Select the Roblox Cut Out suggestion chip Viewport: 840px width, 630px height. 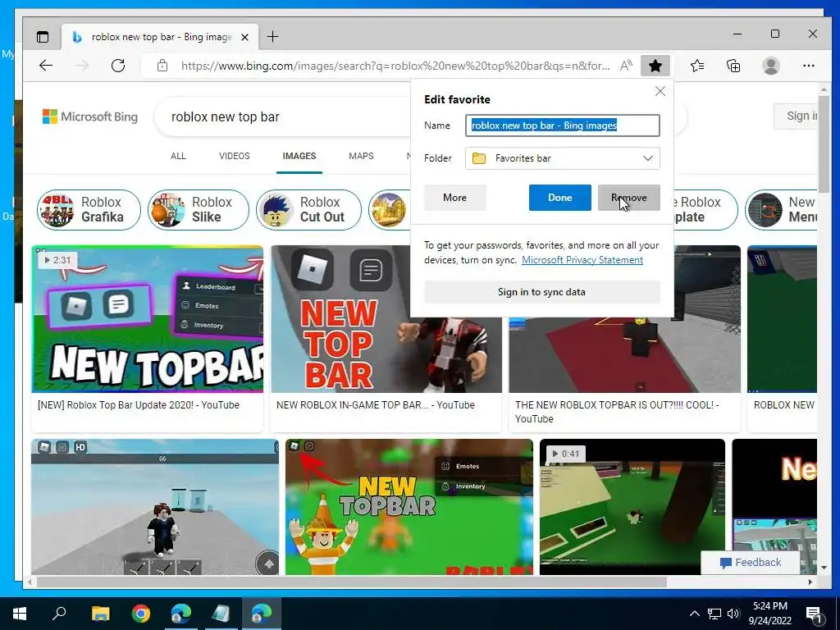[x=308, y=209]
